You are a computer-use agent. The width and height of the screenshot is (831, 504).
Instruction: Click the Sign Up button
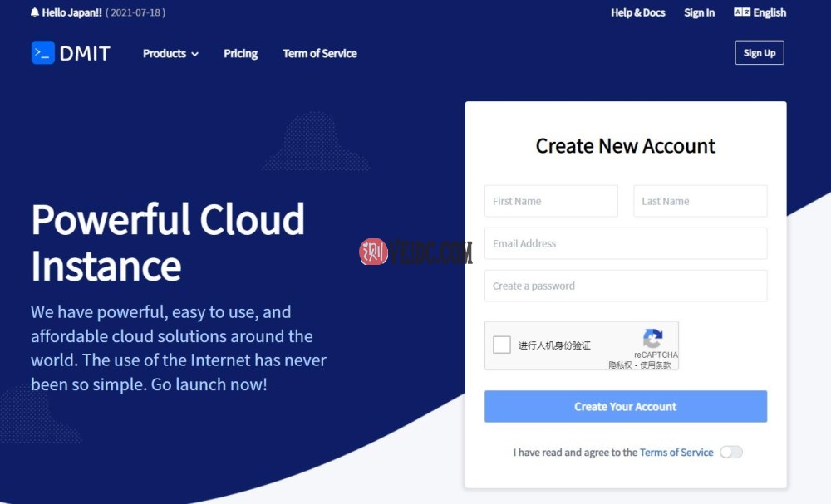(759, 53)
